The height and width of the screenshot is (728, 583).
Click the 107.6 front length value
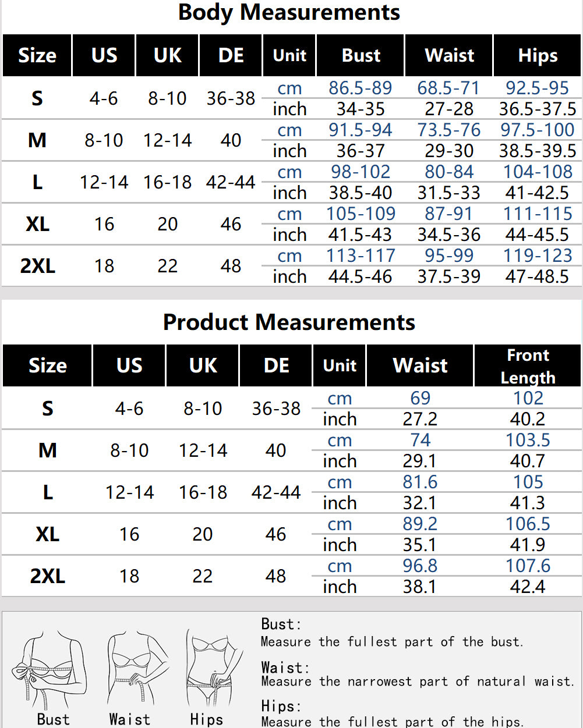click(528, 566)
